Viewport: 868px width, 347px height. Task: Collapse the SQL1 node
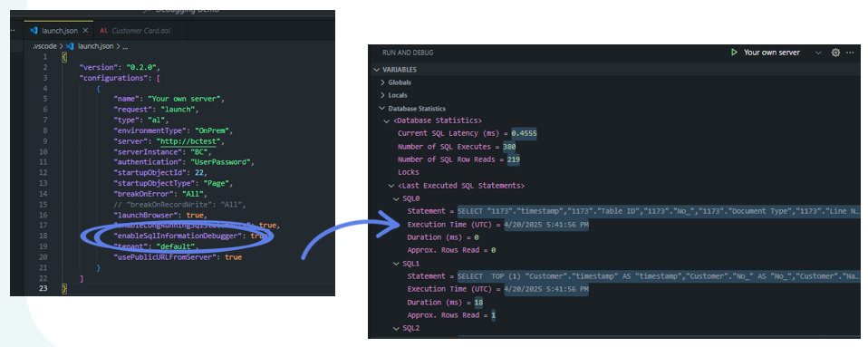(396, 264)
